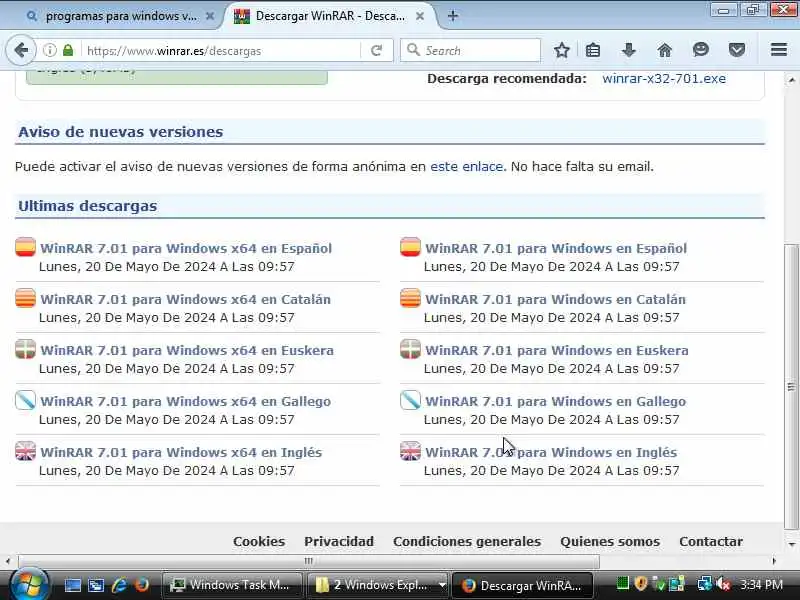Open the Privacidad footer link
This screenshot has width=800, height=600.
[339, 541]
